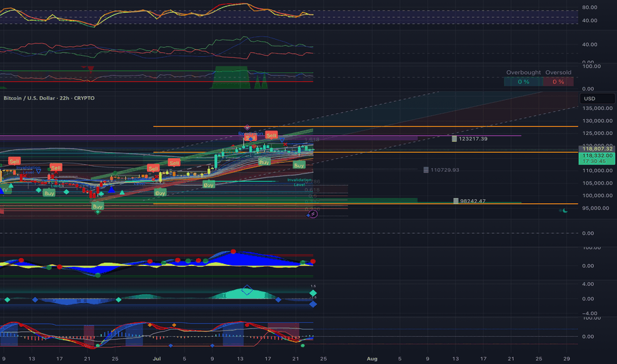Click the red 0 % Oversold cell

pyautogui.click(x=558, y=82)
